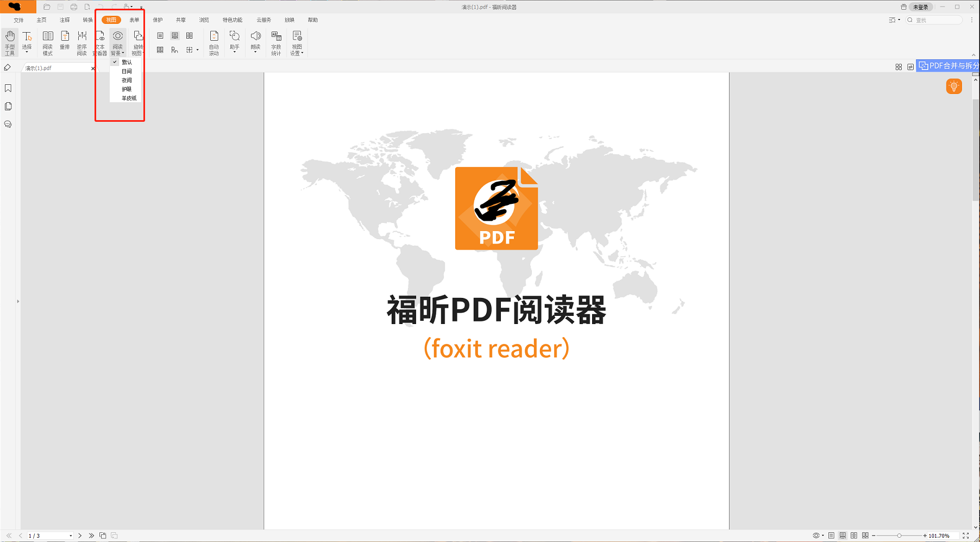Image resolution: width=980 pixels, height=542 pixels.
Task: Click the PDF合并与拆分 banner button
Action: coord(948,66)
